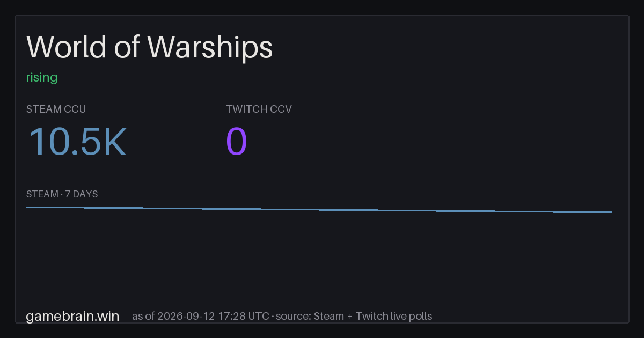The image size is (644, 338).
Task: Click the right end of the sparkline
Action: pyautogui.click(x=611, y=212)
